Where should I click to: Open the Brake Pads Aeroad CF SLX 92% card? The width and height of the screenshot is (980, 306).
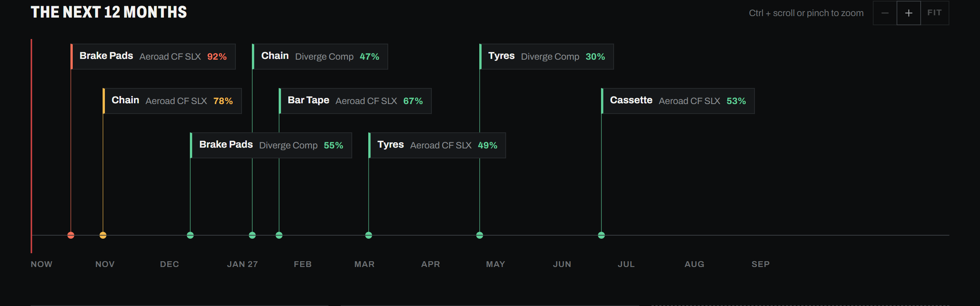[153, 57]
